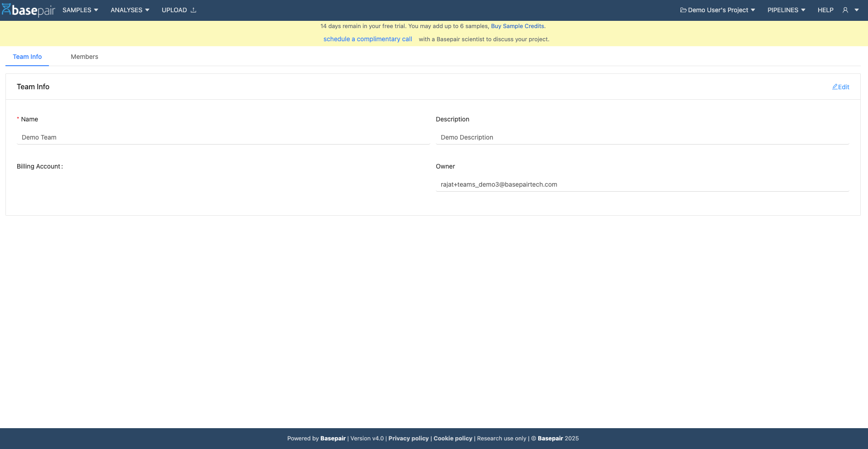
Task: Click the pencil Edit icon
Action: pyautogui.click(x=835, y=87)
